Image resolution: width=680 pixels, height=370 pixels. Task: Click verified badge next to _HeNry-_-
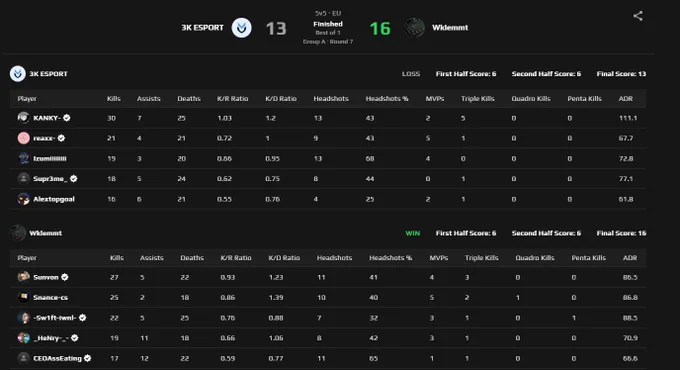coord(75,337)
